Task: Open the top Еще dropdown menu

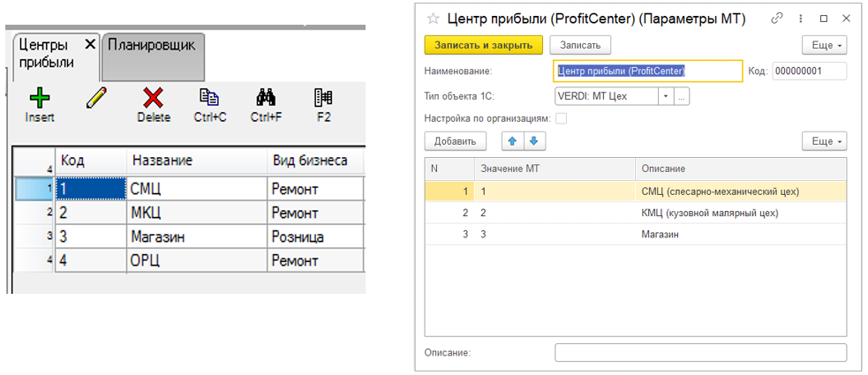Action: pyautogui.click(x=824, y=45)
